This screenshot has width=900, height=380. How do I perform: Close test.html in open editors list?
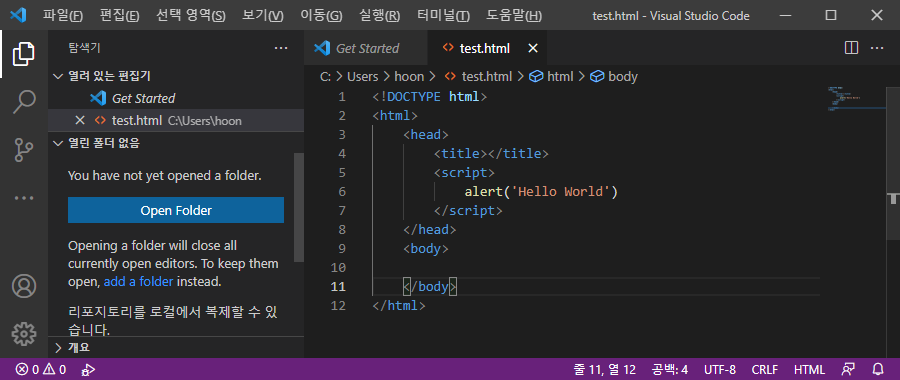(80, 120)
